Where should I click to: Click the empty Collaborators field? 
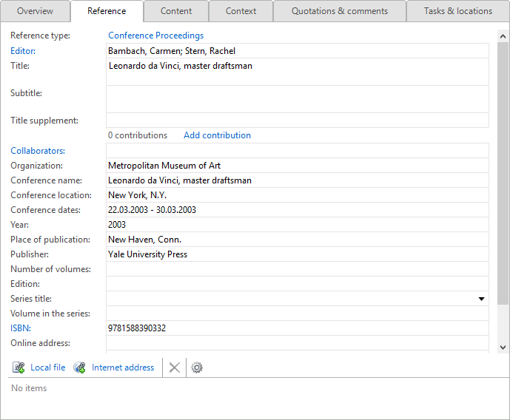[298, 151]
